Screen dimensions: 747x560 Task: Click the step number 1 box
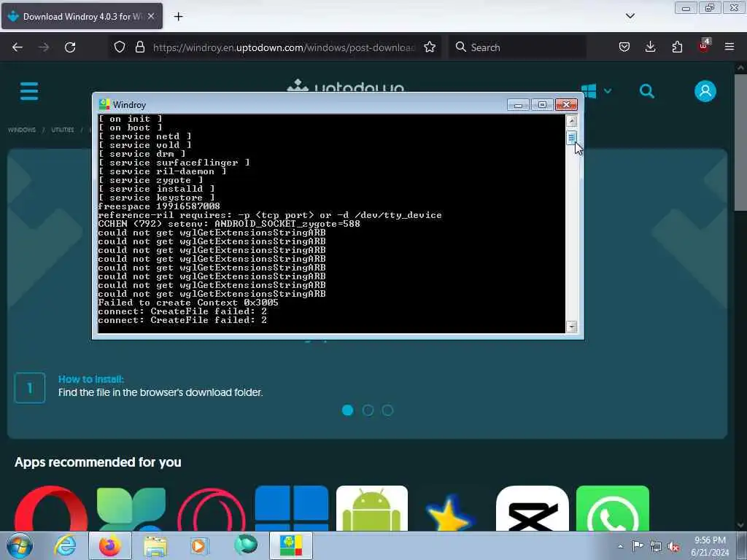(x=29, y=388)
